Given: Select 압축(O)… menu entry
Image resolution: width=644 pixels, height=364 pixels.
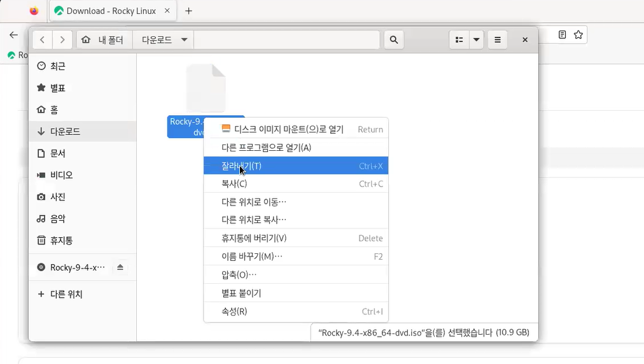Looking at the screenshot, I should (296, 274).
